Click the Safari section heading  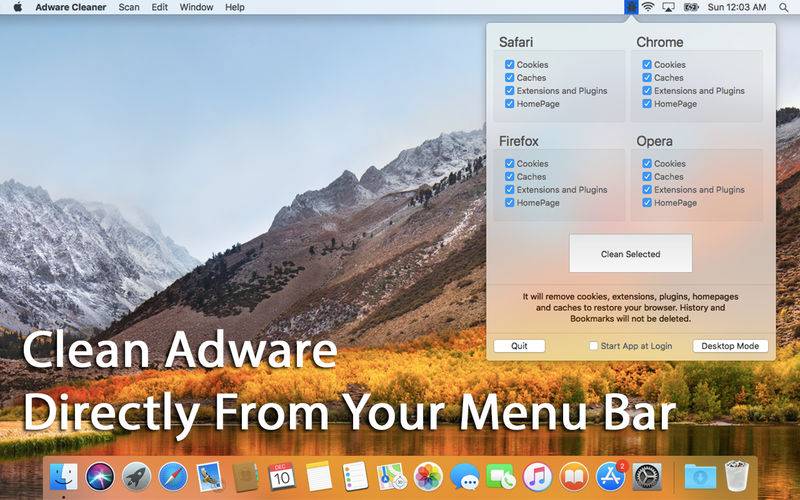point(516,42)
